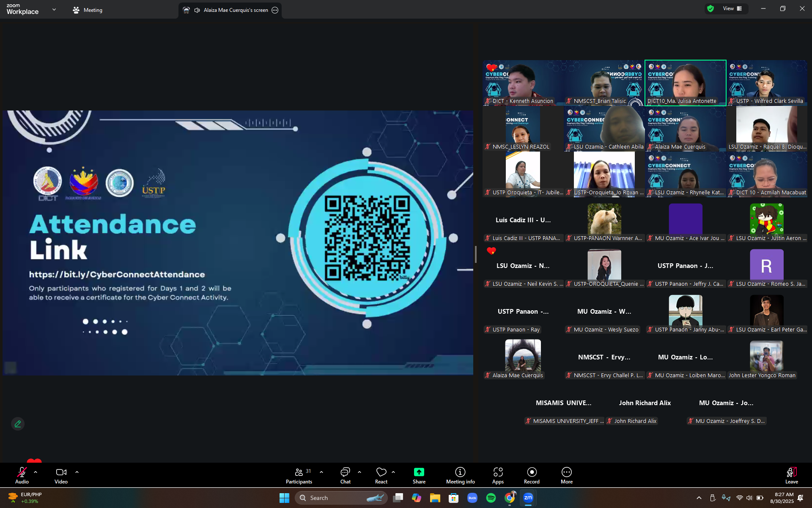Open Alaiza Mae Cuerquis's screen options
812x508 pixels.
click(275, 10)
